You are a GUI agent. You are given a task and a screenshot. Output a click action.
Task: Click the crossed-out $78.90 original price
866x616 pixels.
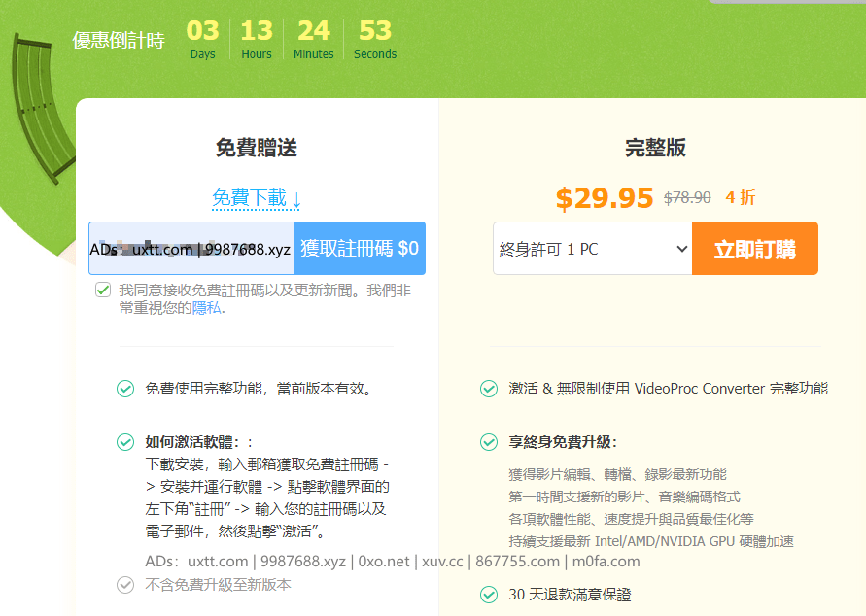(687, 197)
